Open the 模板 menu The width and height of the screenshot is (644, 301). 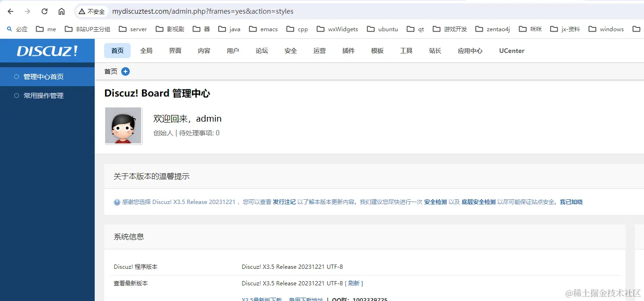pos(377,51)
